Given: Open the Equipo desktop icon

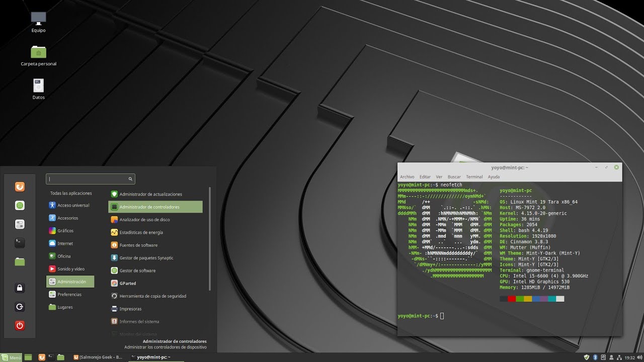Looking at the screenshot, I should pos(39,22).
